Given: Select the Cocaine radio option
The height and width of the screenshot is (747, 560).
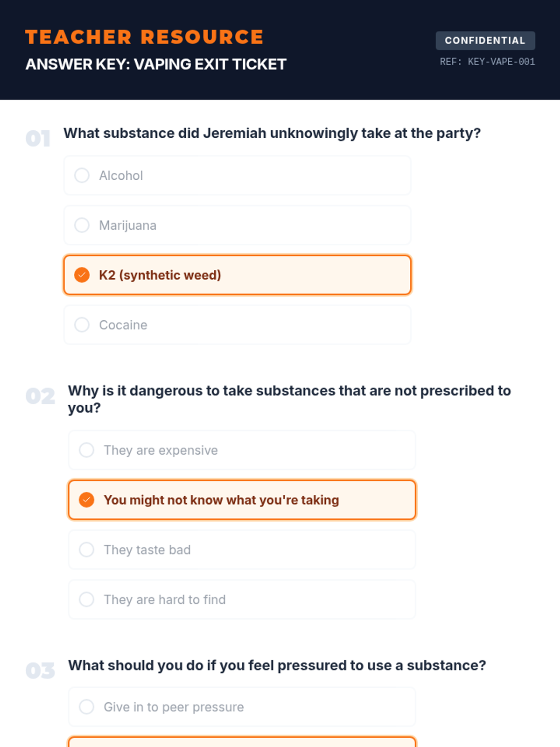Looking at the screenshot, I should 82,324.
